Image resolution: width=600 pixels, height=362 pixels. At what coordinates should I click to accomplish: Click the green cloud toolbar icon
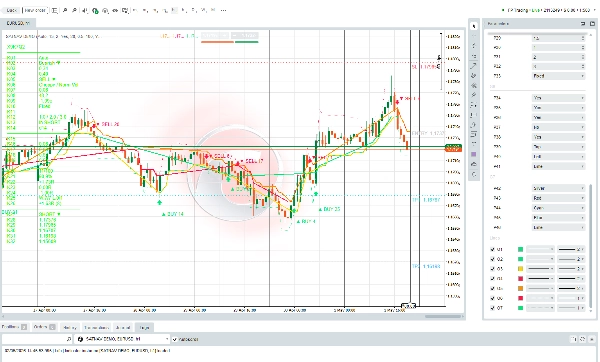(x=95, y=11)
